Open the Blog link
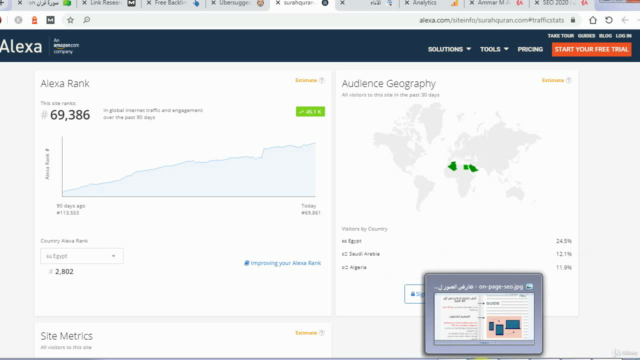 (605, 36)
